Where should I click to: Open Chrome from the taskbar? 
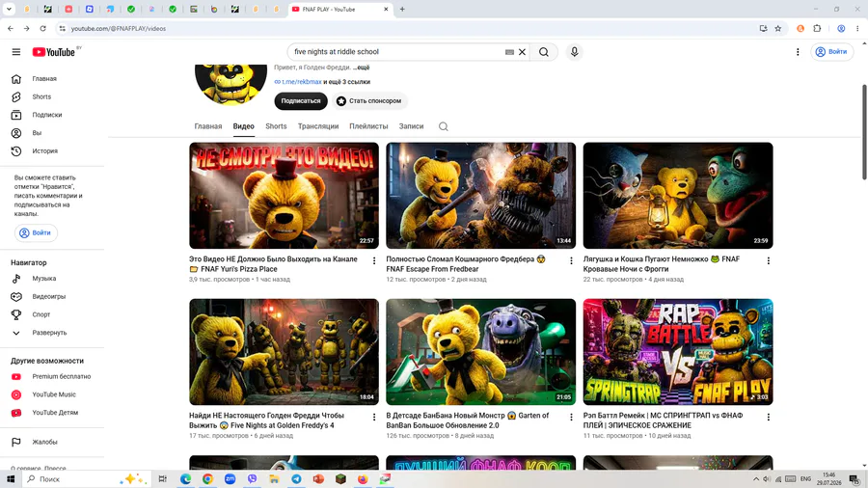[x=207, y=479]
